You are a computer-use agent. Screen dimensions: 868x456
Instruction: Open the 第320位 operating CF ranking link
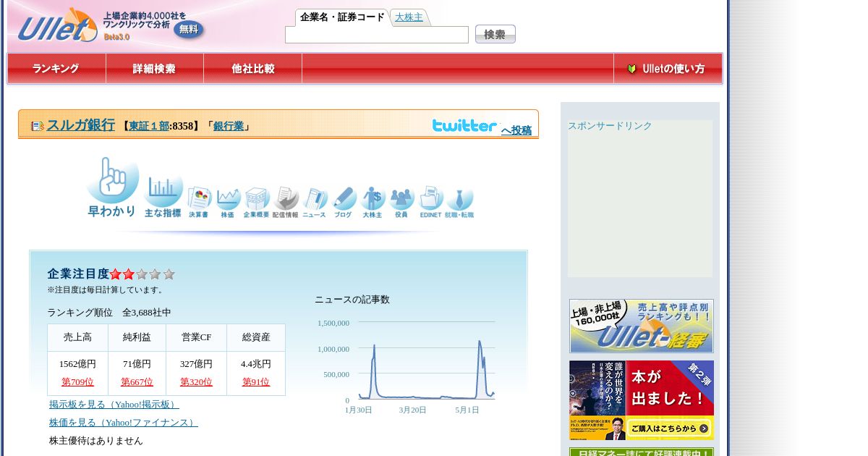pos(196,382)
